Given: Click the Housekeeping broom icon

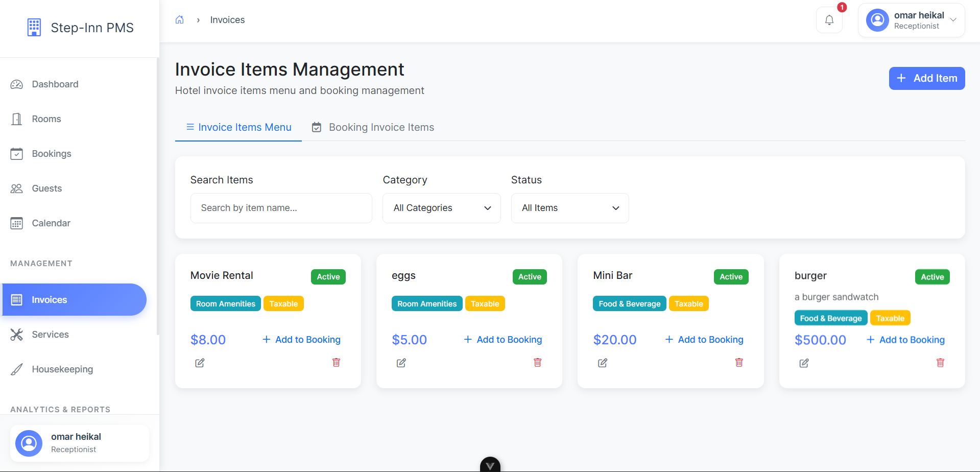Looking at the screenshot, I should 17,369.
